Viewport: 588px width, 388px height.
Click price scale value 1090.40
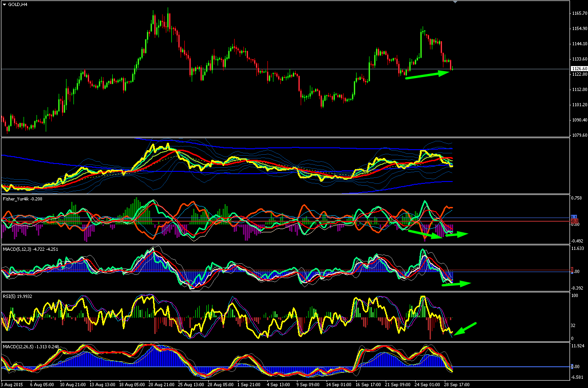(579, 120)
